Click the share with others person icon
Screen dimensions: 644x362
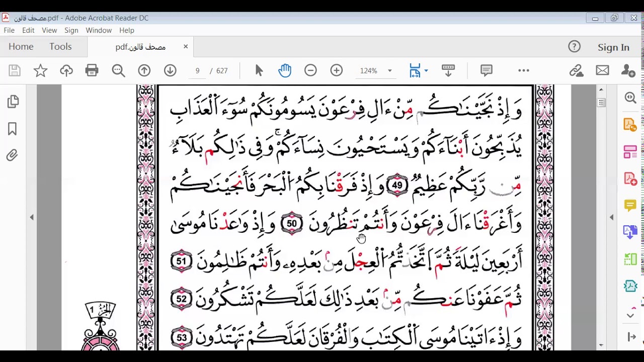pos(628,71)
